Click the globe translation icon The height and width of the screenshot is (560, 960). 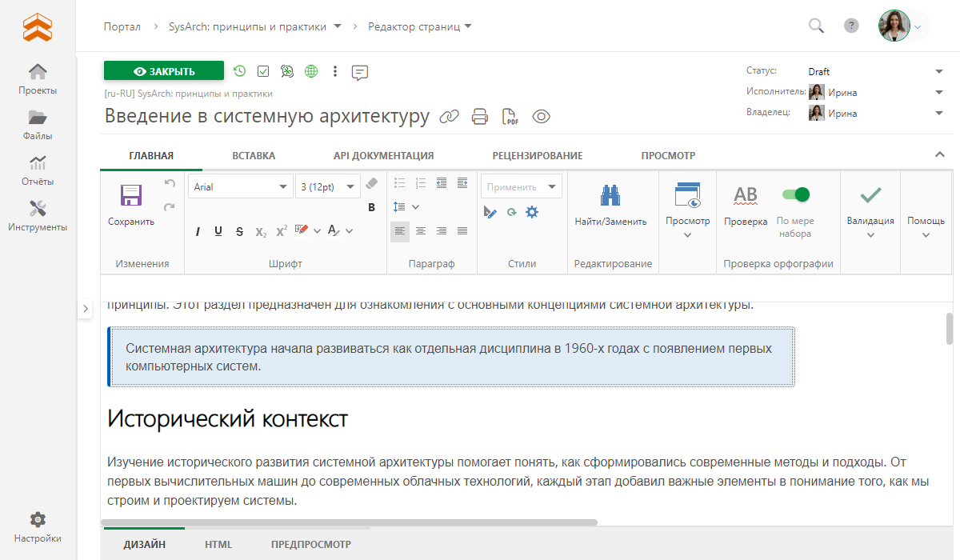[x=311, y=71]
